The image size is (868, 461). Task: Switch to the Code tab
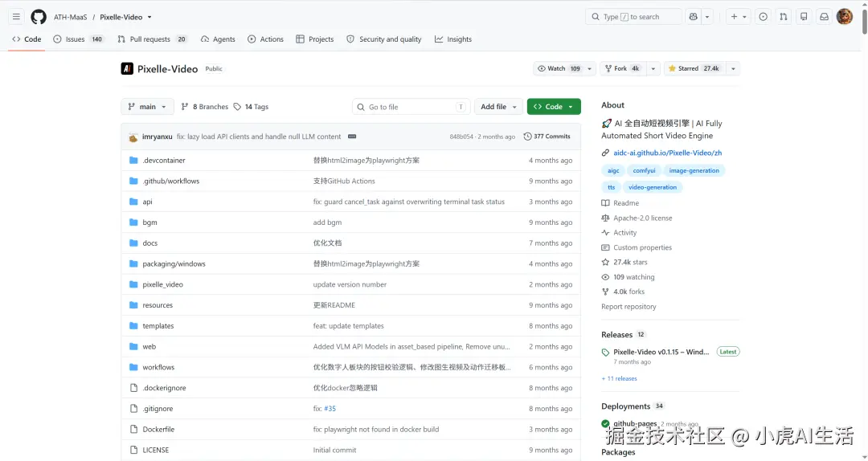pyautogui.click(x=27, y=39)
